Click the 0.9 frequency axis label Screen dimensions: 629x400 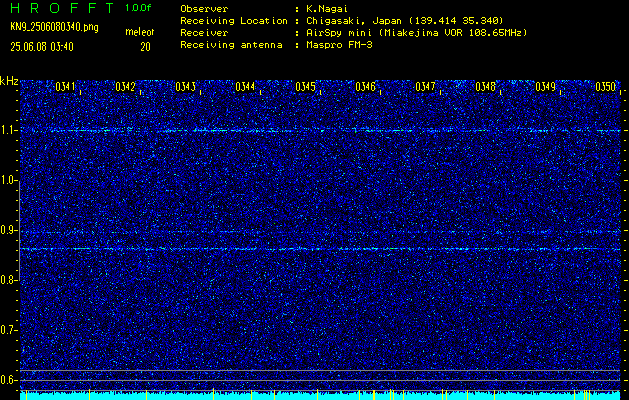point(7,230)
